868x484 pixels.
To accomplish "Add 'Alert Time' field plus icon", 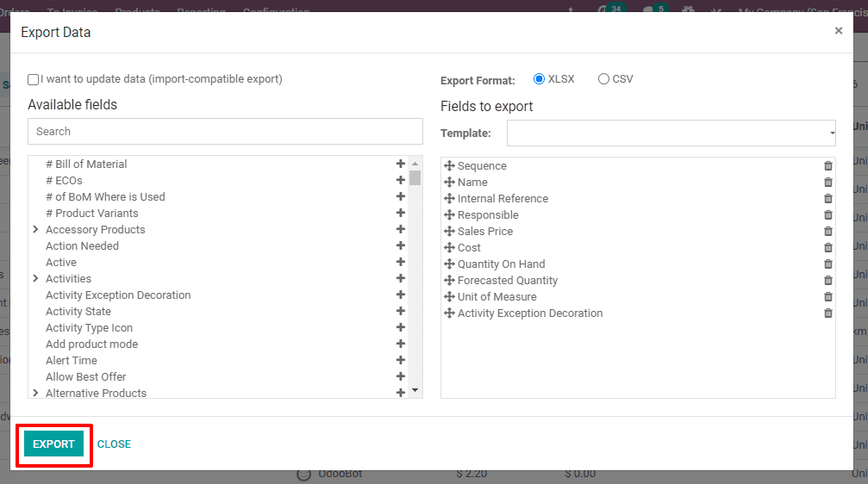I will pos(401,360).
